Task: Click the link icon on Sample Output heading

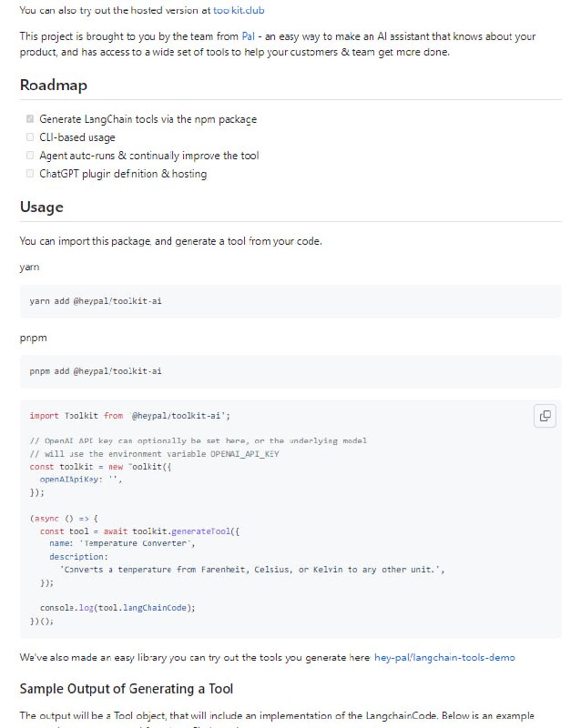Action: pyautogui.click(x=9, y=689)
